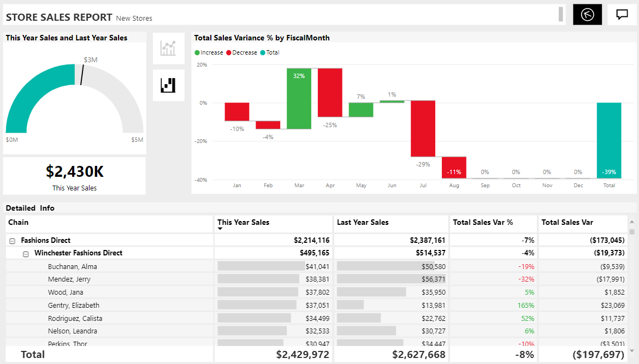Sort by the Total Sales Var % column header
Image resolution: width=639 pixels, height=364 pixels.
[483, 223]
